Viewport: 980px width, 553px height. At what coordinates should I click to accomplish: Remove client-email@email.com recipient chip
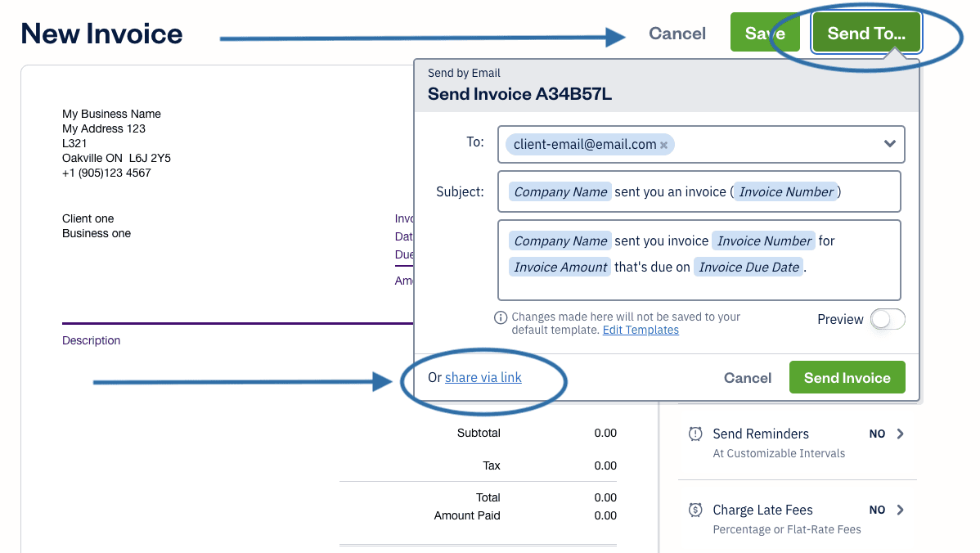(664, 145)
